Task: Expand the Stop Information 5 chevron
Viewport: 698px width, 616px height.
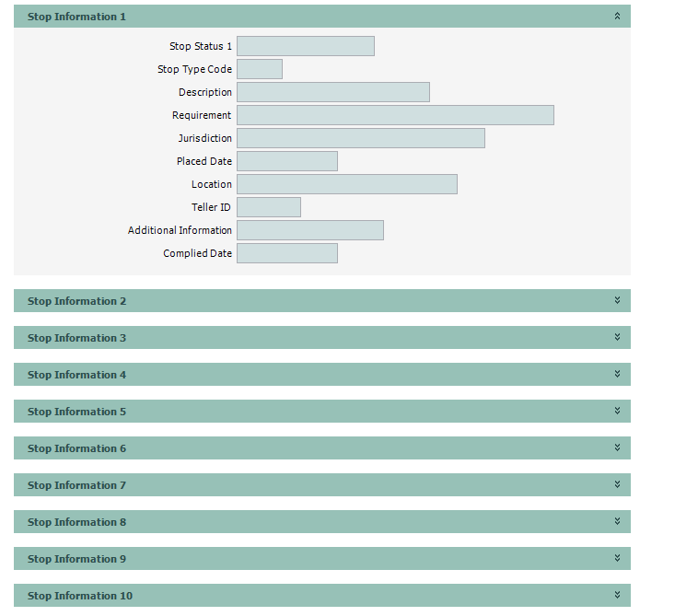Action: pos(617,412)
